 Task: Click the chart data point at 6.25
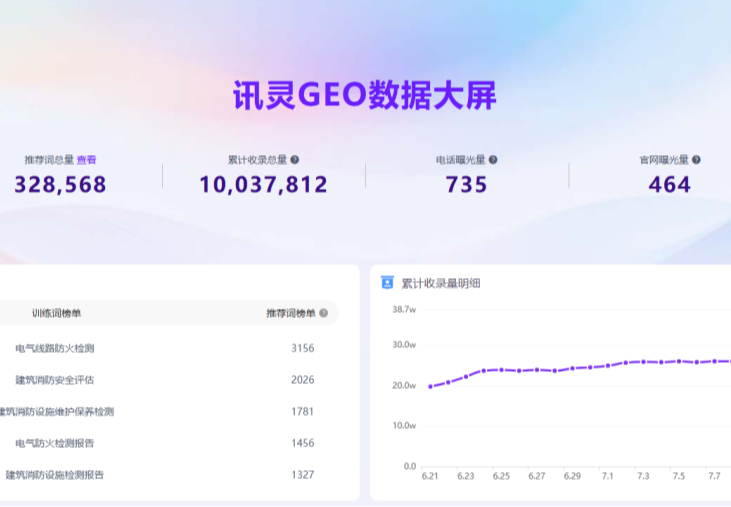tap(501, 370)
